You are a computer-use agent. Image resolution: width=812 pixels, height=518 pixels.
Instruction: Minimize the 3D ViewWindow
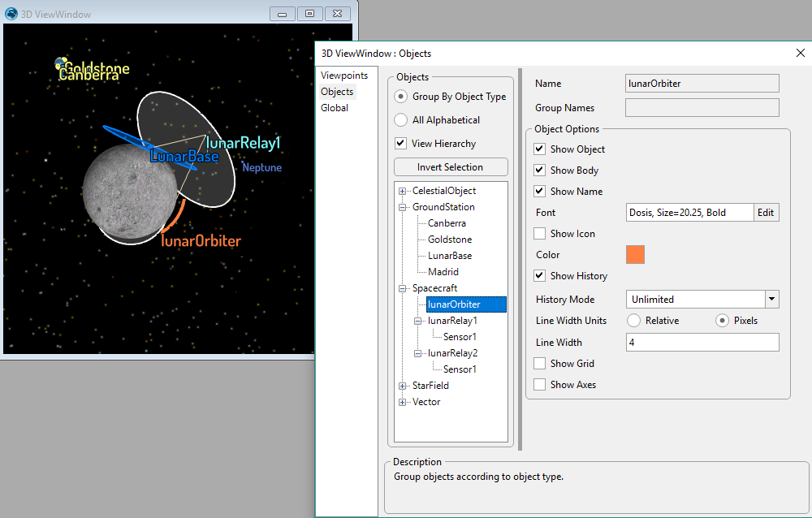point(283,14)
